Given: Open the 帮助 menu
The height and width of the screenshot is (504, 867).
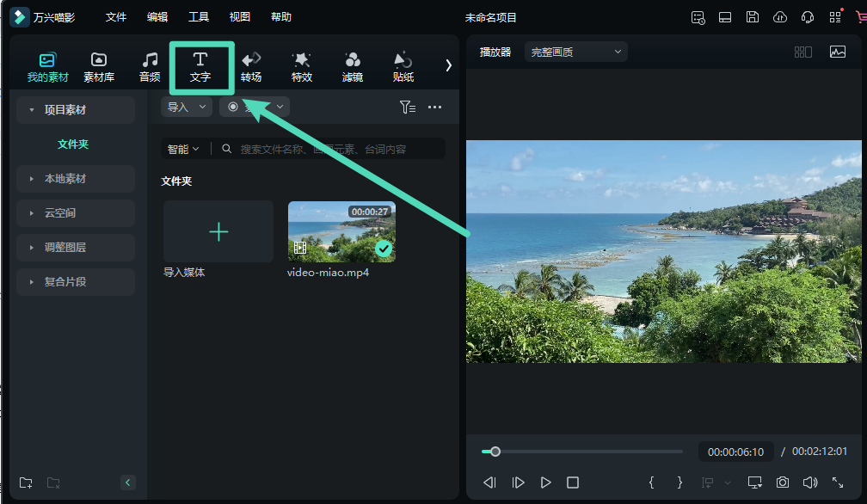Looking at the screenshot, I should coord(281,17).
